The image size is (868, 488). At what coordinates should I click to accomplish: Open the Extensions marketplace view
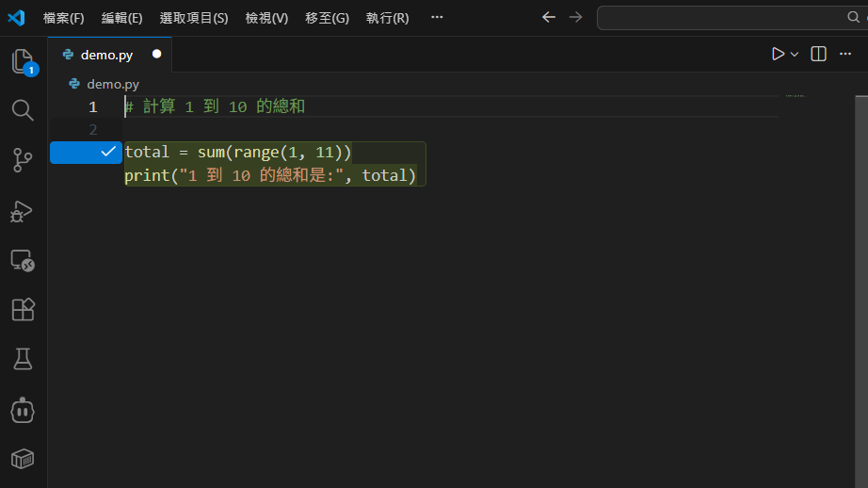pyautogui.click(x=23, y=310)
